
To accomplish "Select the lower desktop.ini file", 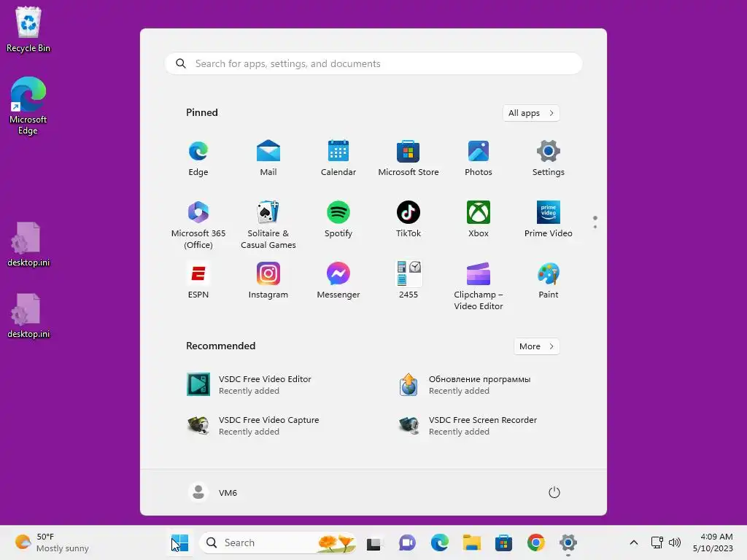I will pos(28,316).
